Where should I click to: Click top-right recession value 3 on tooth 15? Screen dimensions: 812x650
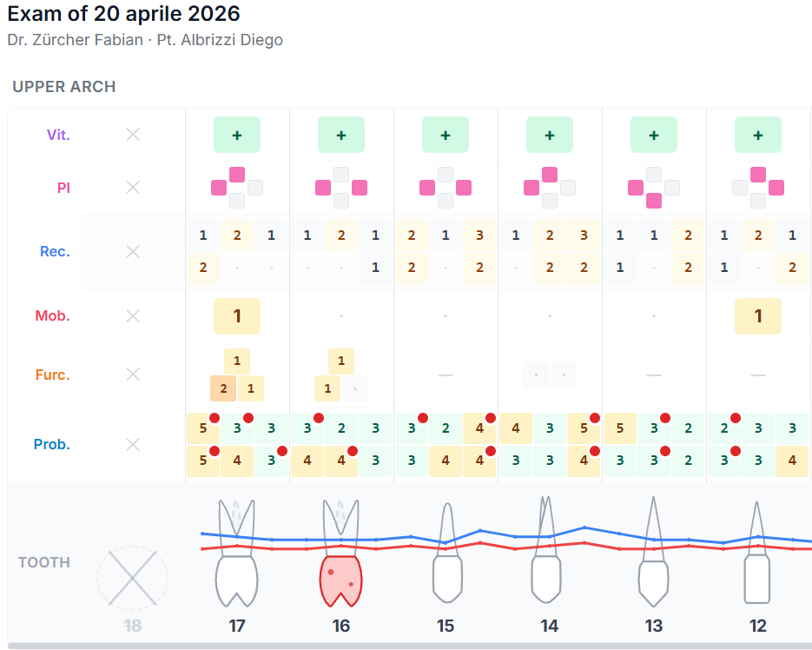(479, 235)
